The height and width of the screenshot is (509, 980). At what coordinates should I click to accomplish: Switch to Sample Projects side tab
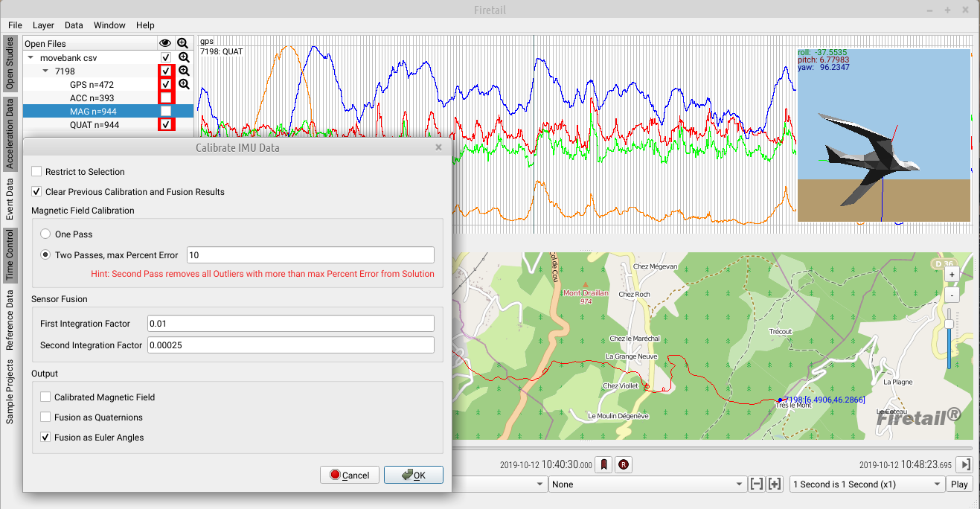click(x=10, y=391)
